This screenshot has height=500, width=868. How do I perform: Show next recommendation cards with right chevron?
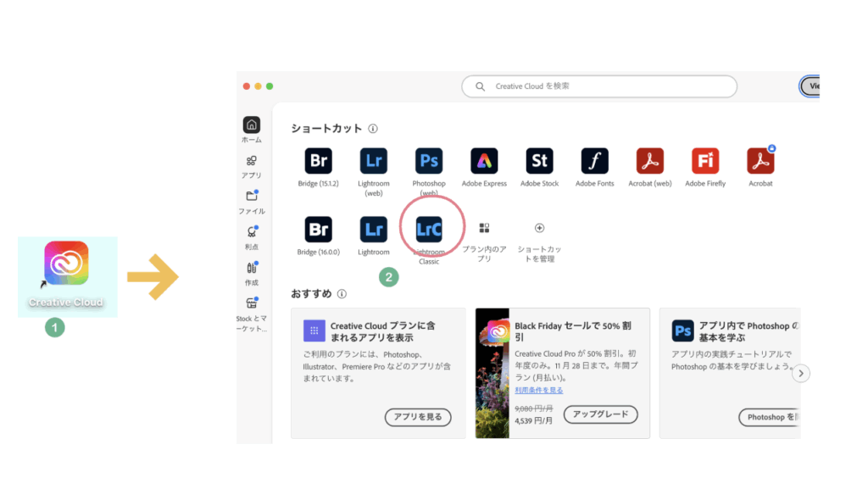(x=801, y=373)
